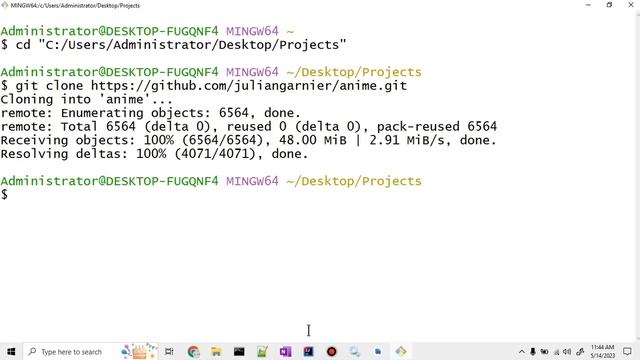Restore down the MINGW64 terminal window
The image size is (640, 360).
coord(609,5)
